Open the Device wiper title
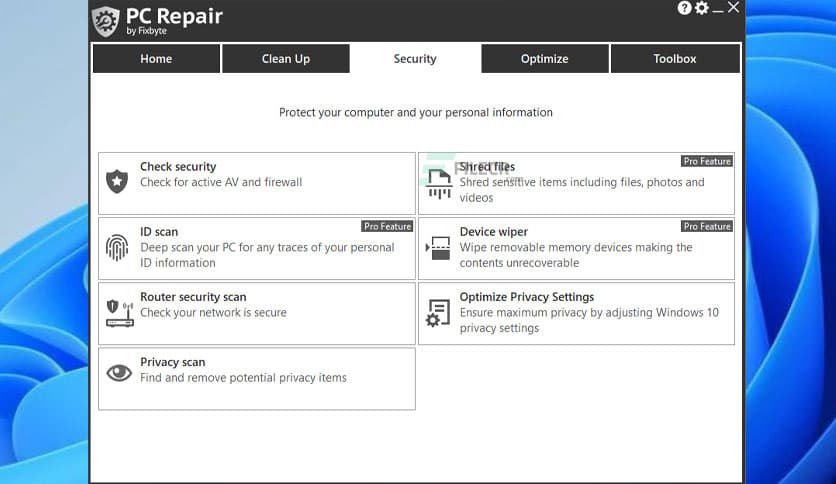 (x=494, y=232)
